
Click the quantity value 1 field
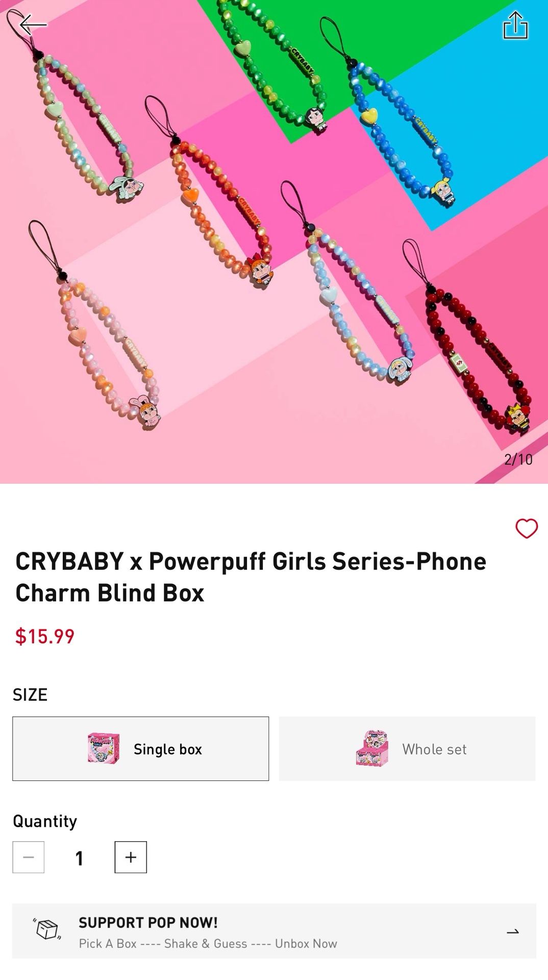coord(79,857)
